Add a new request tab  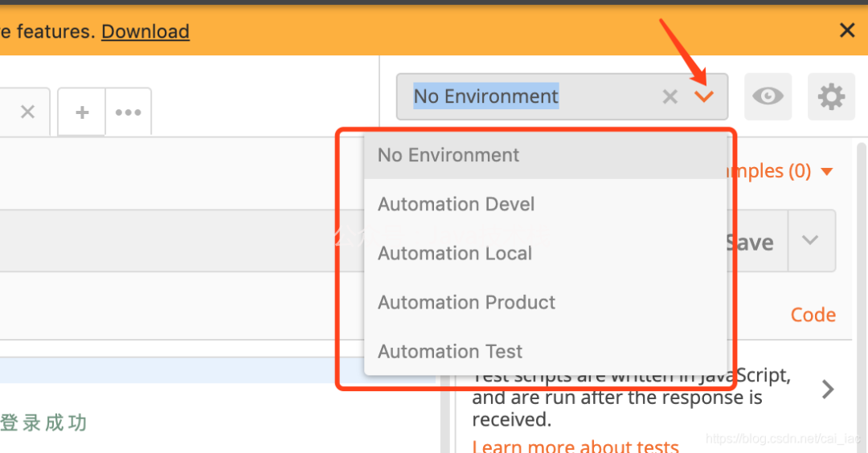coord(82,112)
